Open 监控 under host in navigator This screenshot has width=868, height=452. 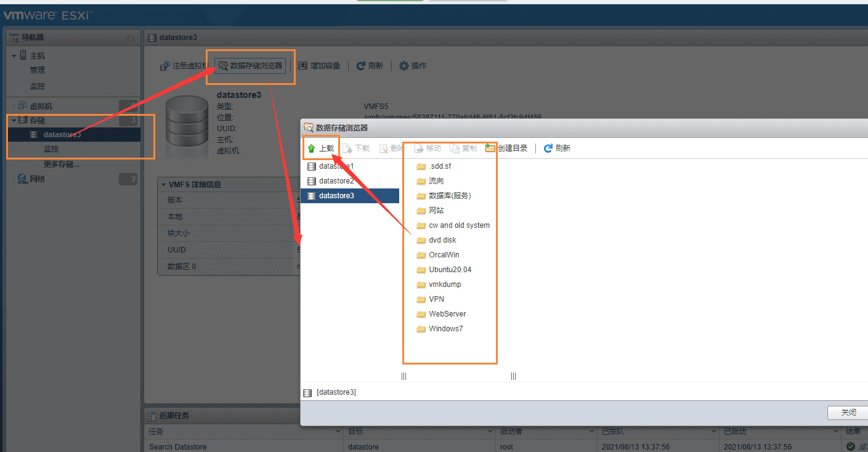pos(38,86)
